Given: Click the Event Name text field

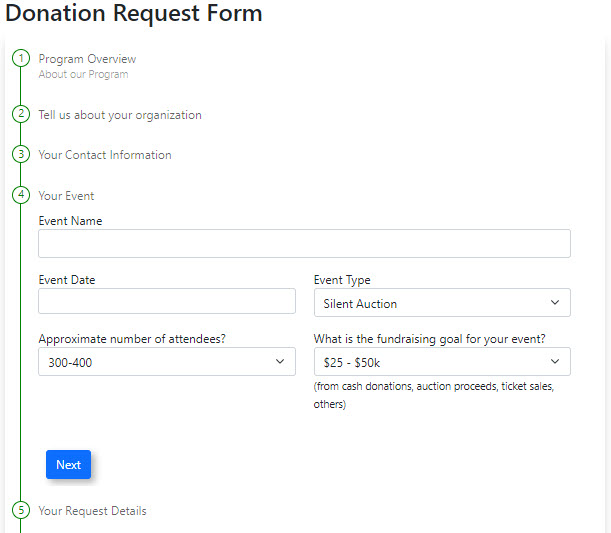Looking at the screenshot, I should (x=304, y=244).
